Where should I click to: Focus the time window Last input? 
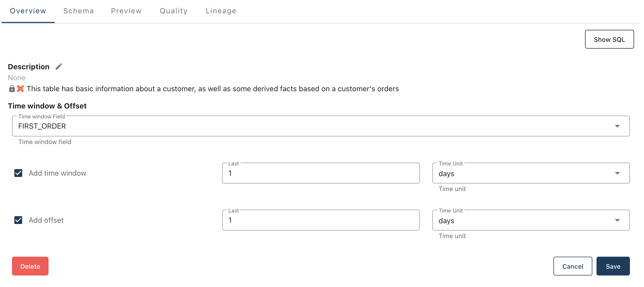click(x=320, y=173)
